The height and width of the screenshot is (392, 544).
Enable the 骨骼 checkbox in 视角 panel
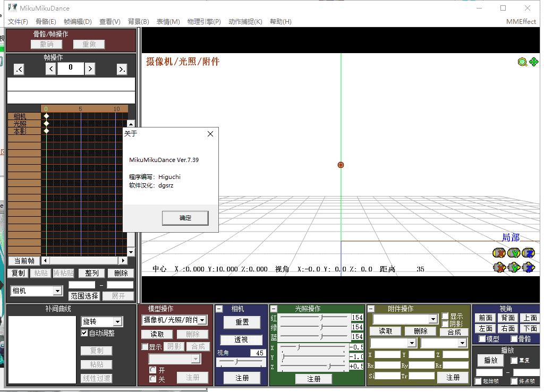coord(514,339)
